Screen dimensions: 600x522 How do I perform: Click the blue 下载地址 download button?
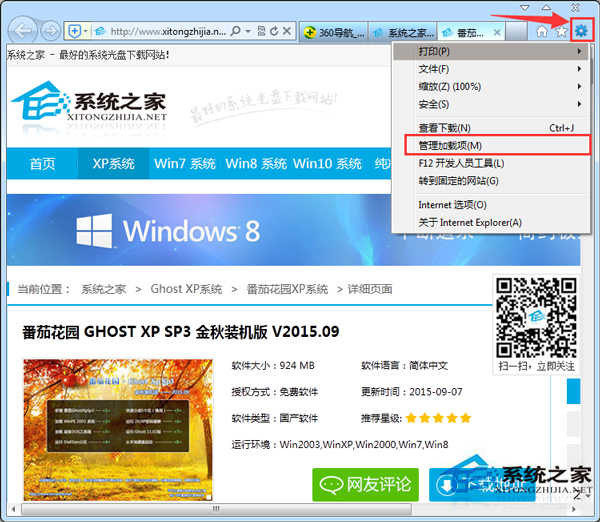tap(482, 484)
